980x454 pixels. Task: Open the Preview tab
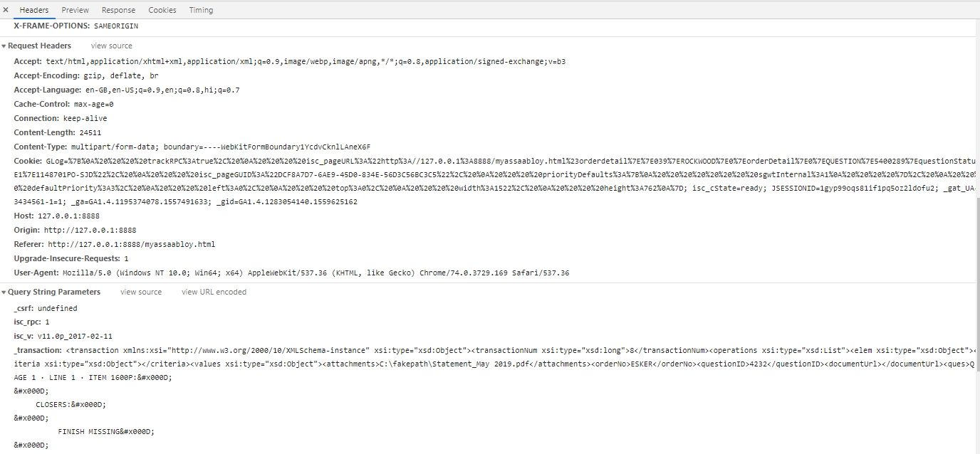(x=75, y=10)
